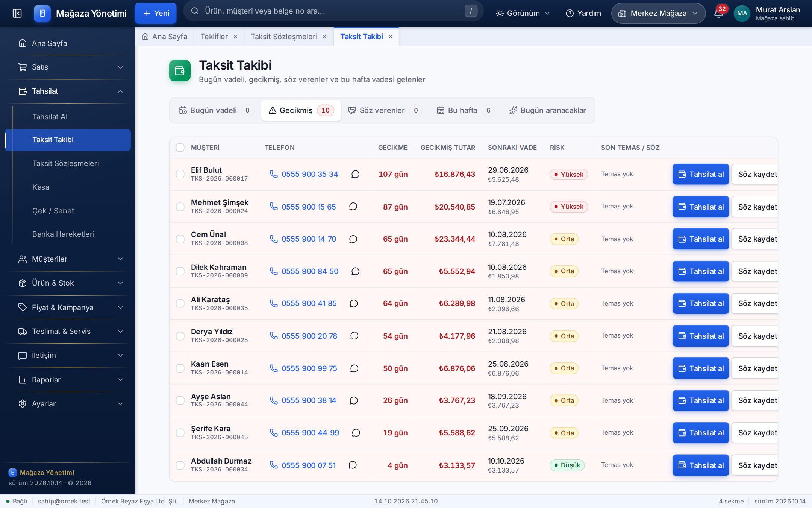Open the Görünüm dropdown
Viewport: 812px width, 508px height.
[x=523, y=13]
